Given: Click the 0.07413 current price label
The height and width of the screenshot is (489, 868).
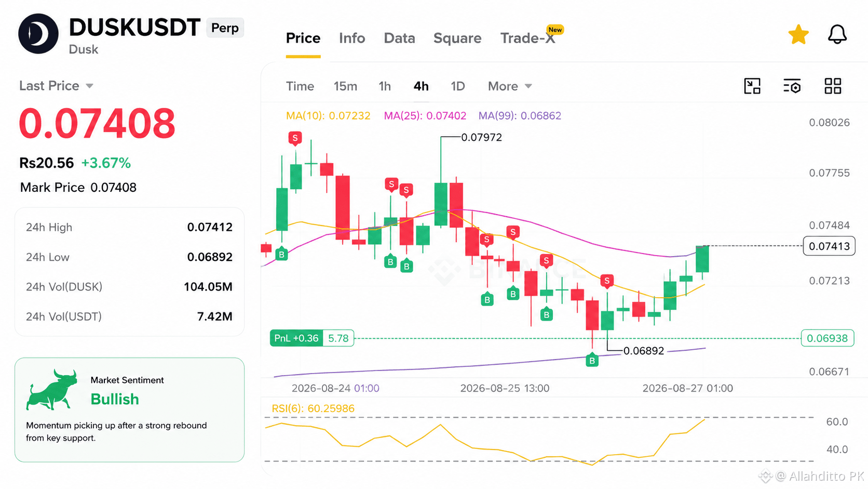Looking at the screenshot, I should pos(829,246).
